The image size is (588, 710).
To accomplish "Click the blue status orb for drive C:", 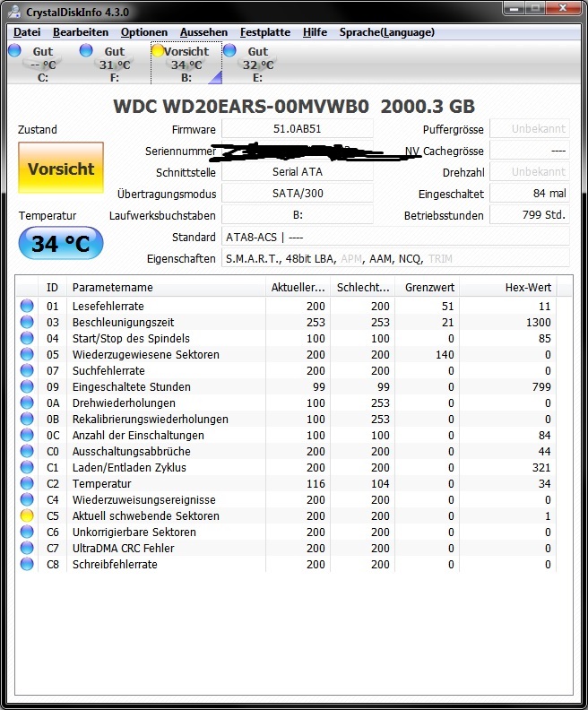I will point(15,50).
